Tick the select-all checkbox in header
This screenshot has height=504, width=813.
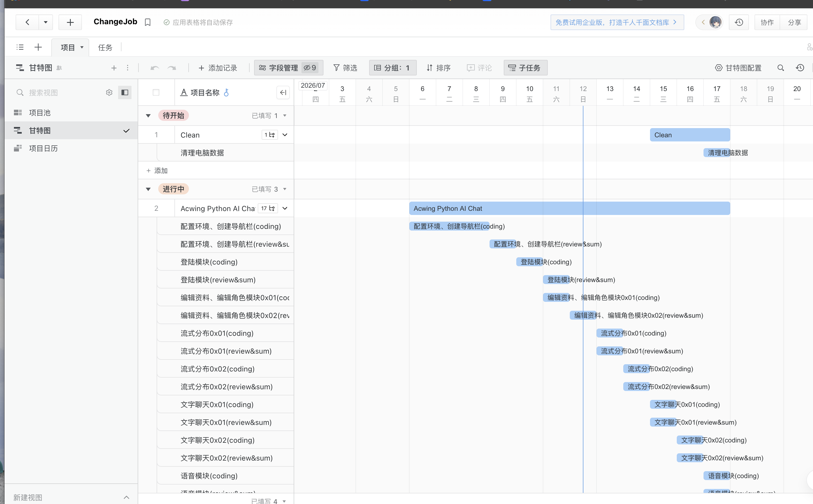[x=156, y=93]
